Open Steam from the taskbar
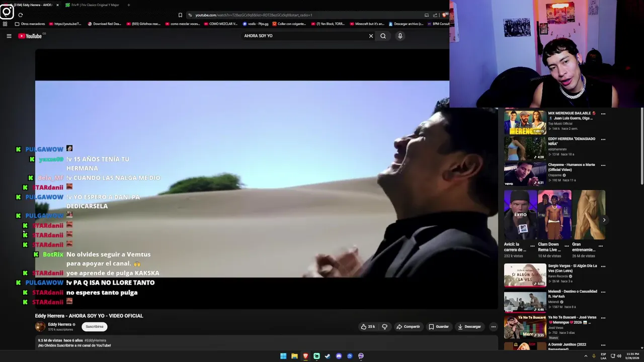 point(328,356)
